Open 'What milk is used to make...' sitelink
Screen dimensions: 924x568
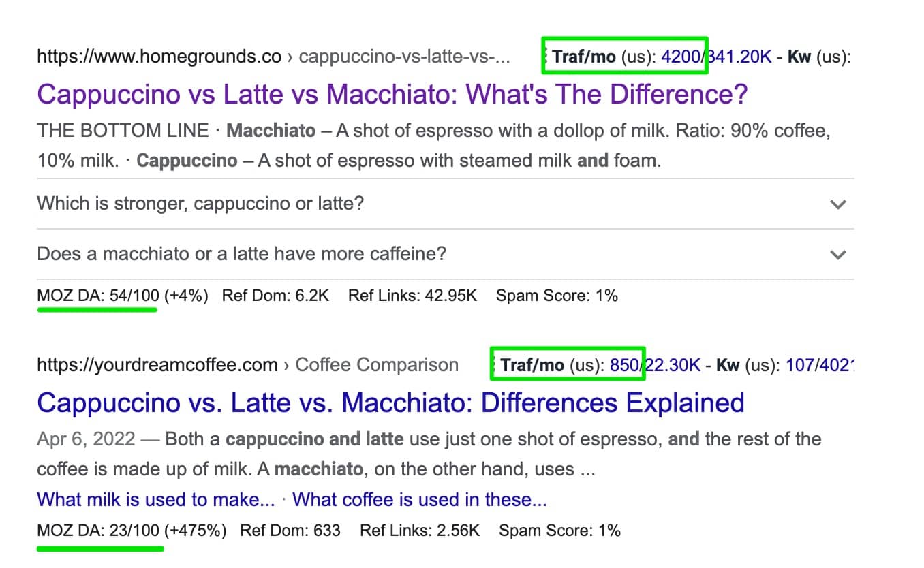tap(156, 499)
